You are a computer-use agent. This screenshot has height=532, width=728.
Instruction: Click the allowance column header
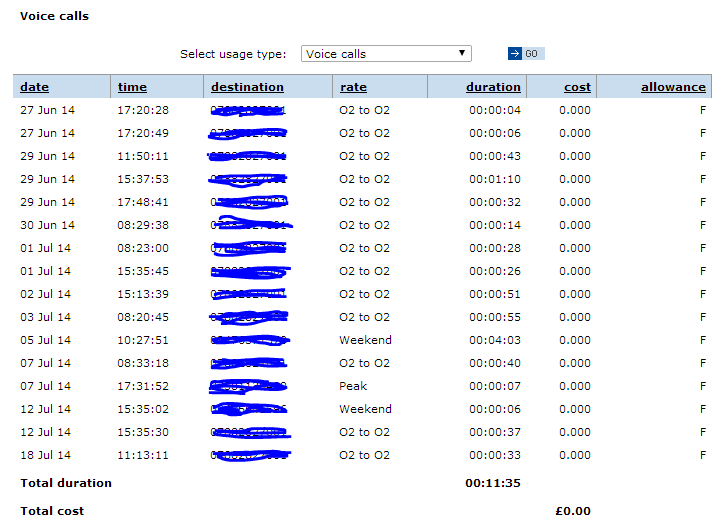pos(673,87)
